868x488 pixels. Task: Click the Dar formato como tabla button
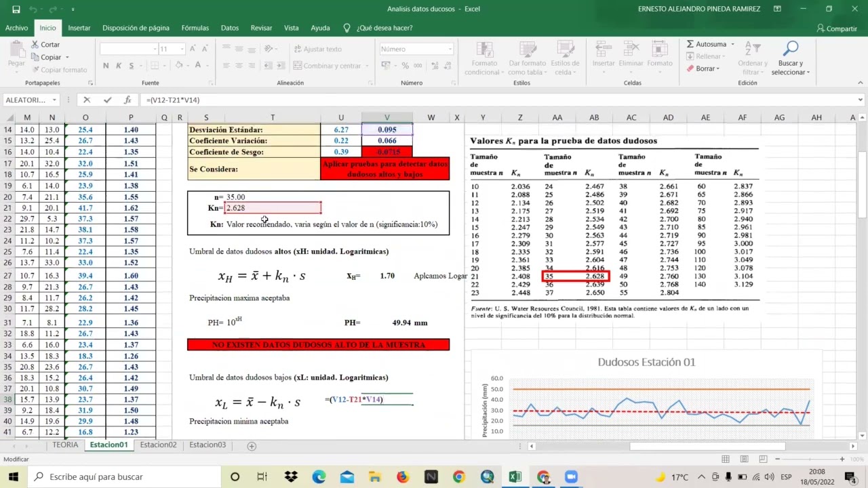(x=527, y=59)
